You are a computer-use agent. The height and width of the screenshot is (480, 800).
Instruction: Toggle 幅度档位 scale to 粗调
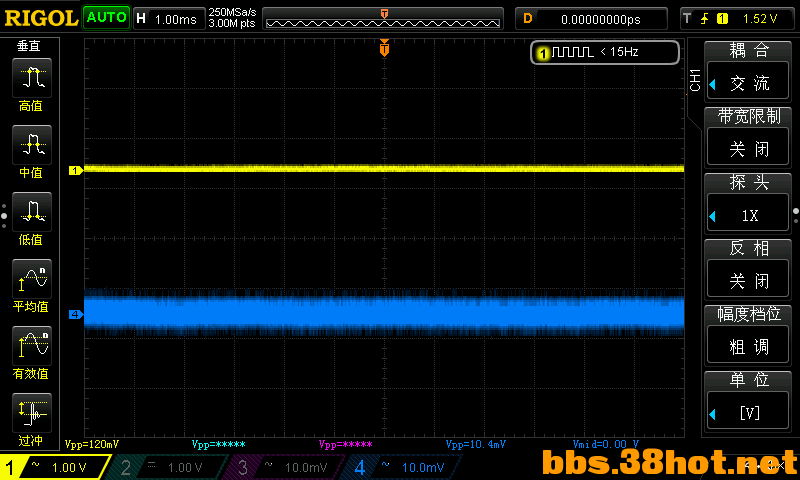pos(748,335)
